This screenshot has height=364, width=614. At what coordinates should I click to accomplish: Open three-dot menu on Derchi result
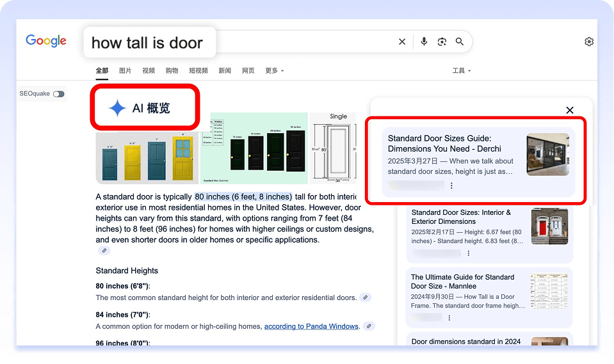(x=451, y=186)
